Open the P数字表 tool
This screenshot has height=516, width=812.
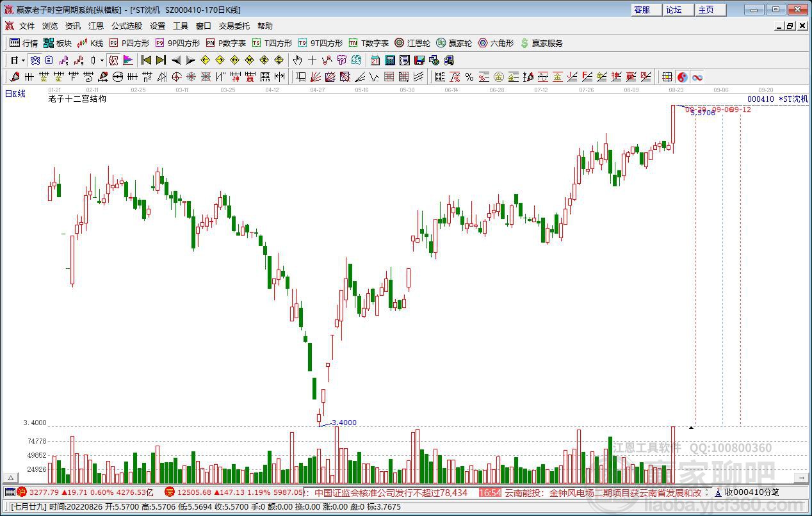226,43
